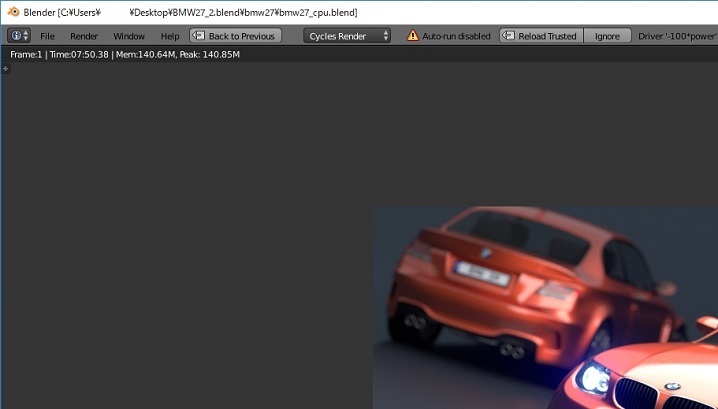Click the Frame:1 render status text
This screenshot has height=409, width=718.
[x=26, y=55]
